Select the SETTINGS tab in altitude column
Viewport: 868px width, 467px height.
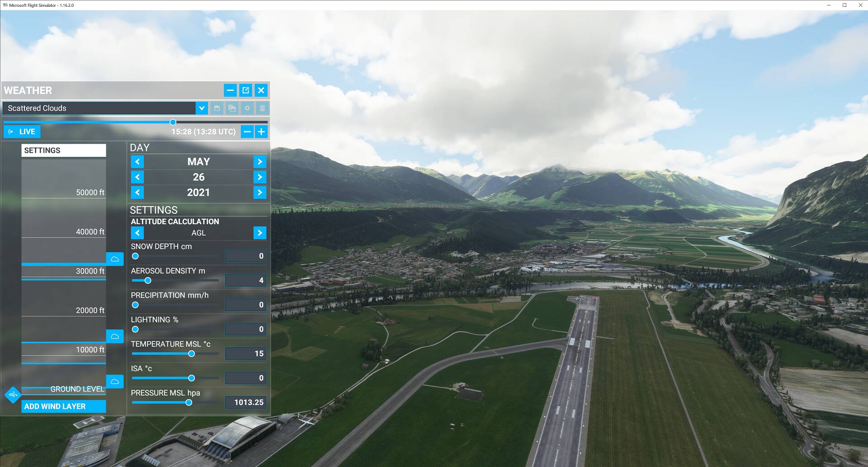point(64,151)
